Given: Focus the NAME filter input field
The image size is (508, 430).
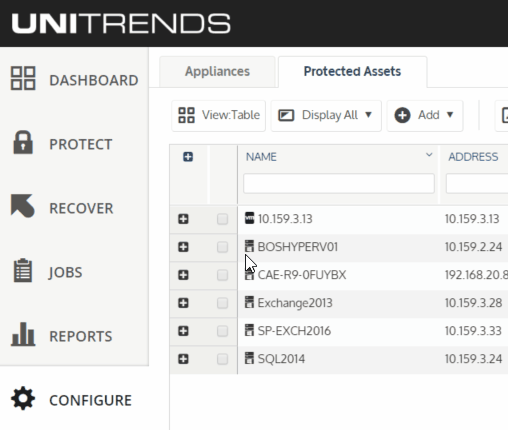Looking at the screenshot, I should tap(339, 183).
